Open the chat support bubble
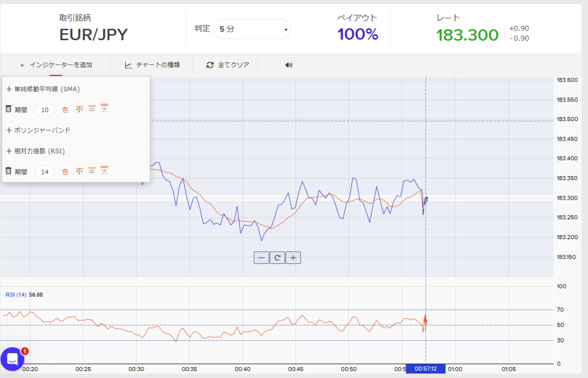Viewport: 588px width, 378px height. [x=12, y=358]
